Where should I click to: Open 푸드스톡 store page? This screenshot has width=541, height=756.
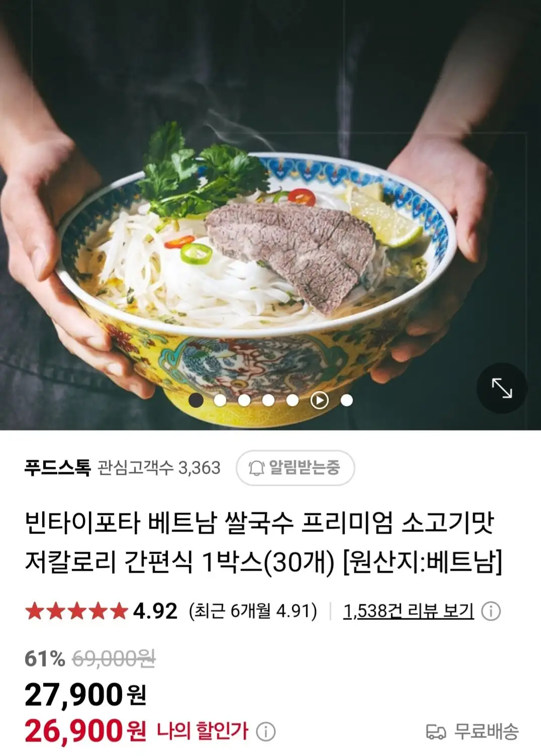tap(57, 468)
